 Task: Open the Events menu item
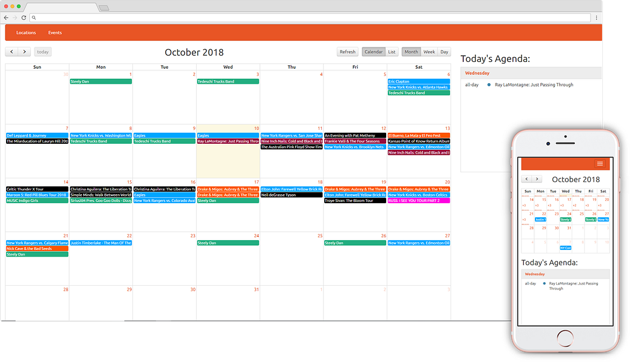(x=55, y=33)
